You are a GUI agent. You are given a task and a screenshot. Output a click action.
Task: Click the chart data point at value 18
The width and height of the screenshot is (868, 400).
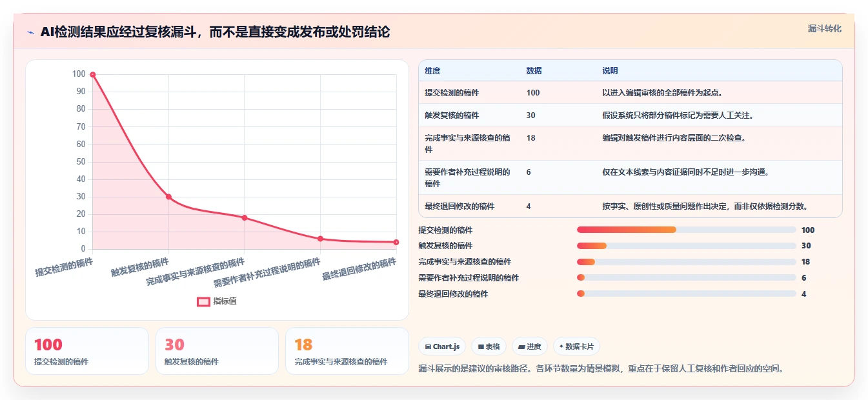pyautogui.click(x=245, y=217)
